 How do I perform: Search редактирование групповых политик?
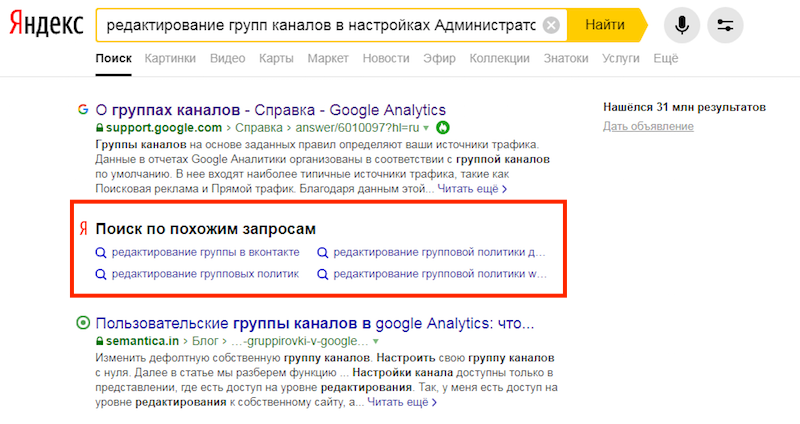pos(205,274)
